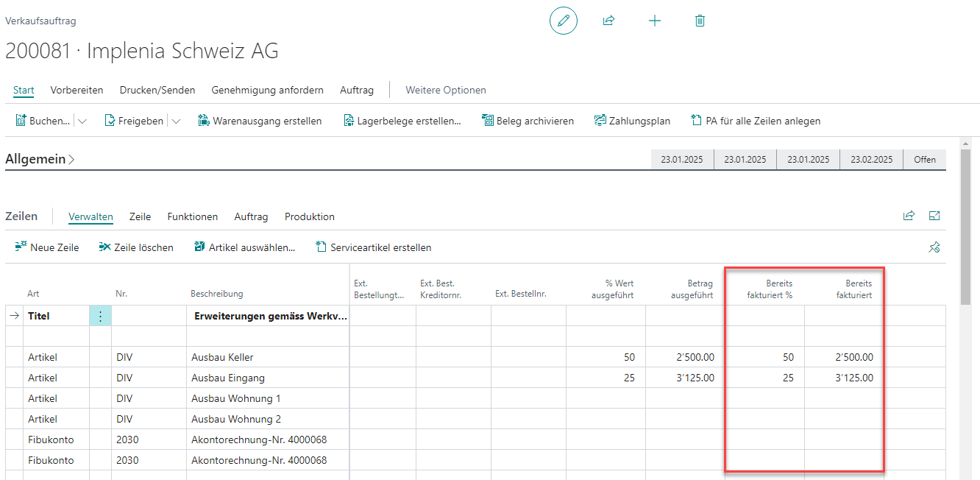
Task: Click Weitere Optionen
Action: point(446,91)
